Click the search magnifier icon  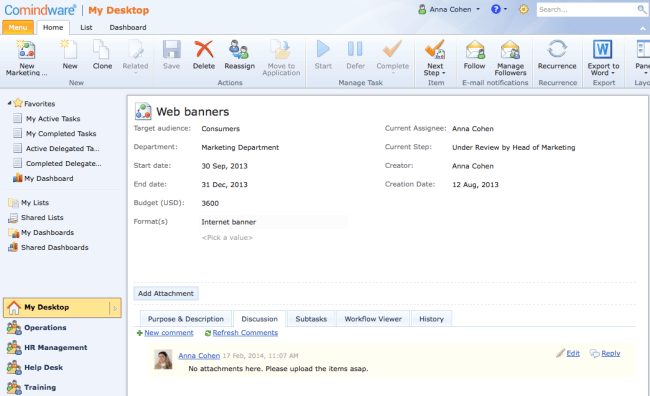[641, 10]
